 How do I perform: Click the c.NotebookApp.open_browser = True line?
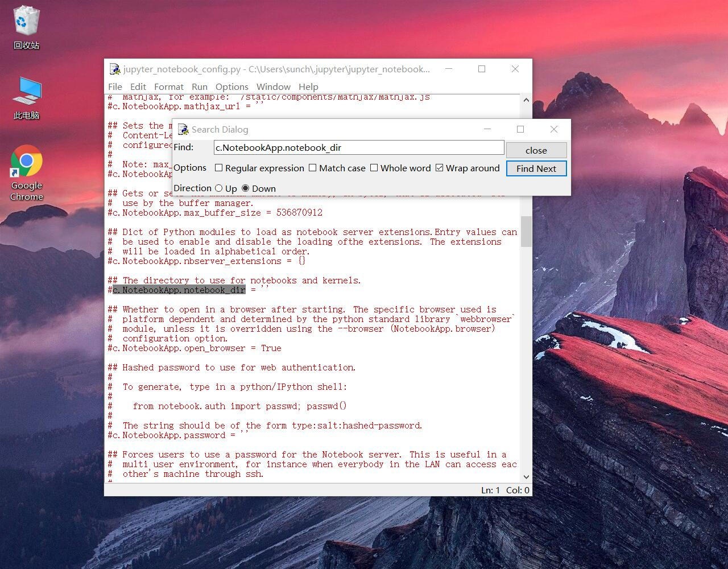click(x=195, y=348)
